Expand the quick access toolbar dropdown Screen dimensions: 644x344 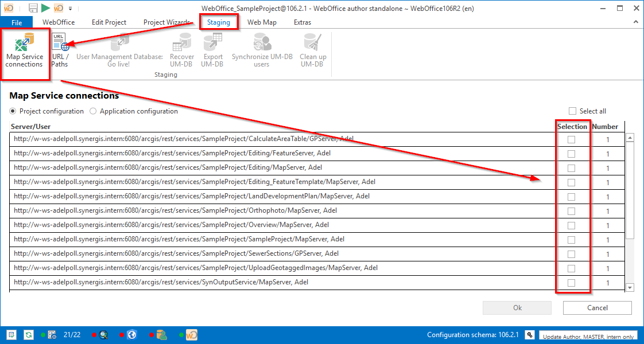[x=70, y=8]
